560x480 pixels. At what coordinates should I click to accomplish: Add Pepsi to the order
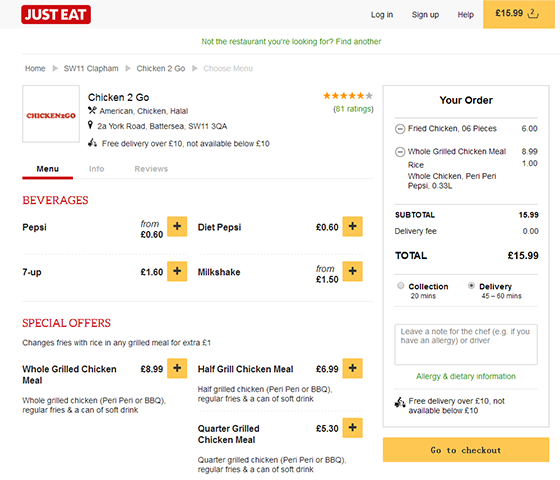177,226
